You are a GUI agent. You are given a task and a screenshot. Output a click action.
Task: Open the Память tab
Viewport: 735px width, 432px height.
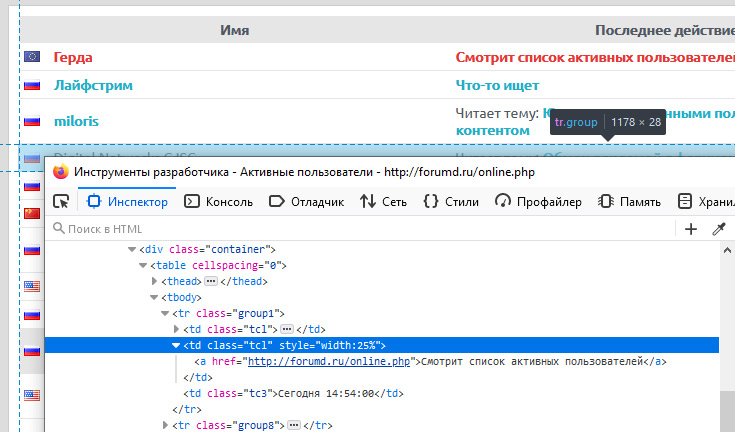click(x=629, y=201)
